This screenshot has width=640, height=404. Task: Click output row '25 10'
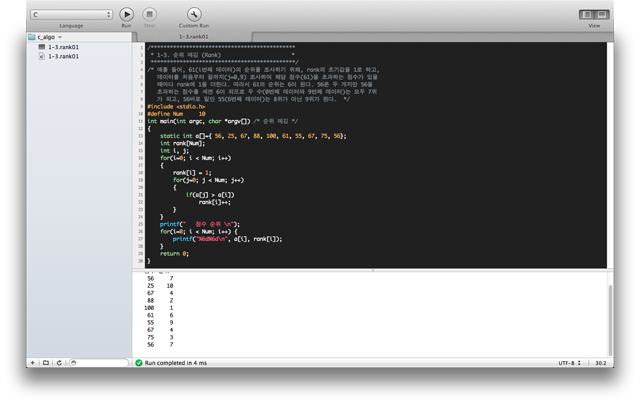(x=160, y=286)
